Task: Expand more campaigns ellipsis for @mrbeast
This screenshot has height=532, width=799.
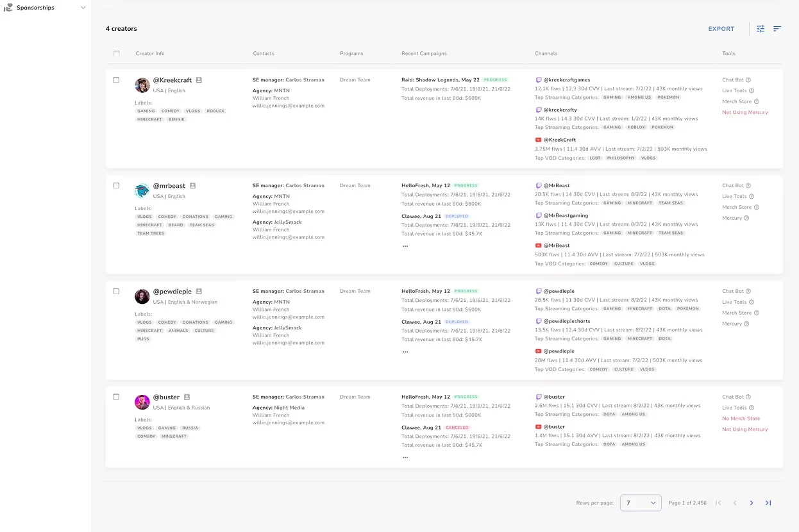Action: (x=405, y=246)
